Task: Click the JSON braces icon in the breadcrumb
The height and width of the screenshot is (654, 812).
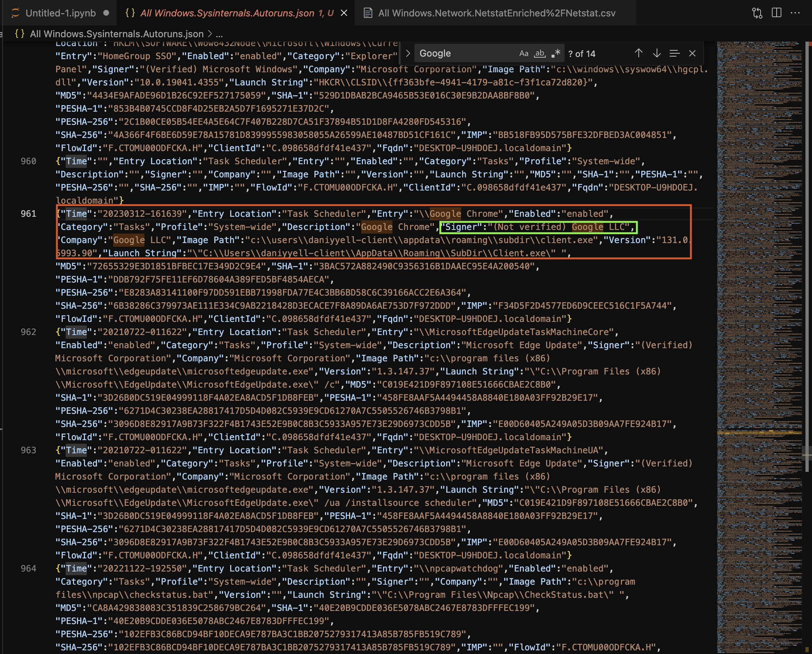Action: pos(20,34)
